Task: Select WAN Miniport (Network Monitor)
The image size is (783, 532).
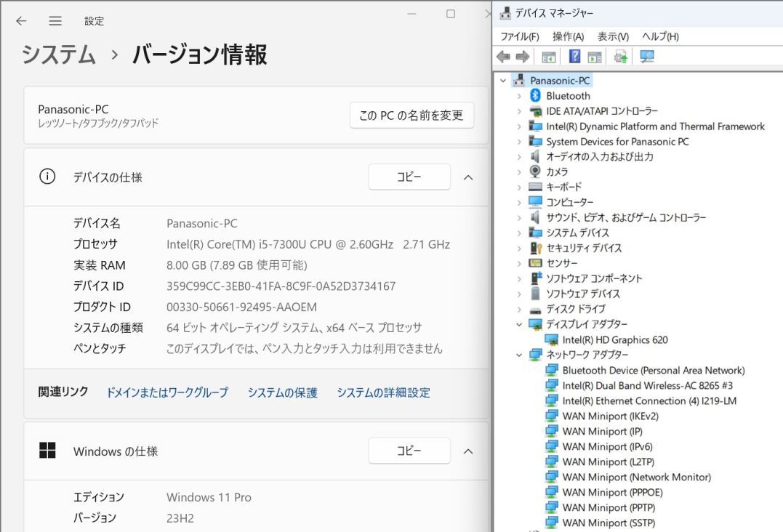Action: (636, 477)
